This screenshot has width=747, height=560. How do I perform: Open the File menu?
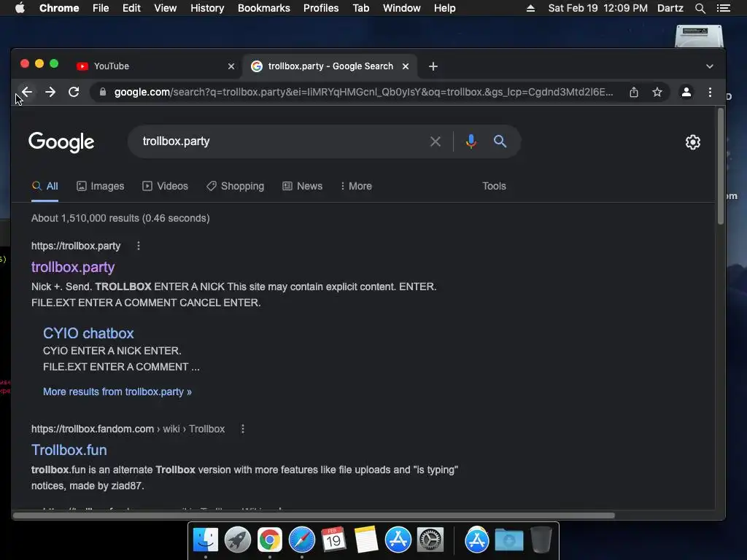101,8
